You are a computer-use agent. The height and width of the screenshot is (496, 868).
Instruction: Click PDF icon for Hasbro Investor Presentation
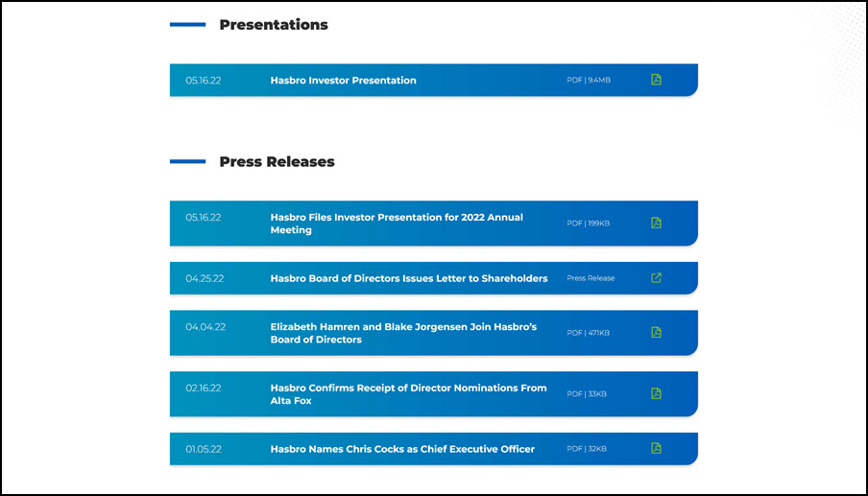(657, 80)
